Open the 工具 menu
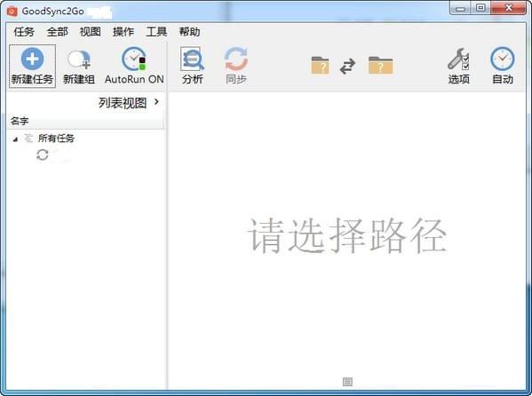532x396 pixels. (156, 32)
